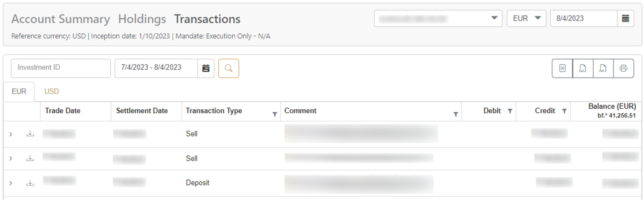
Task: Open calendar next to 8/4/2023 date
Action: pos(626,19)
